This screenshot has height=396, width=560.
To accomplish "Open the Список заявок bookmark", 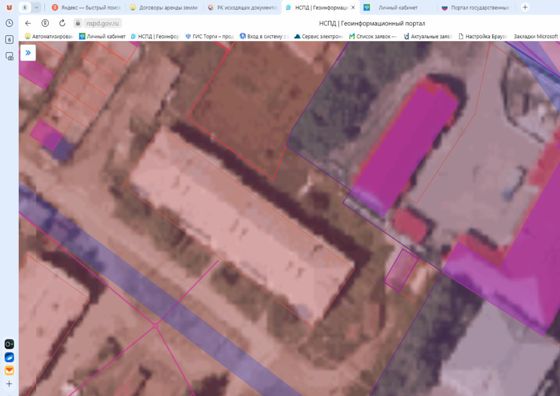I will tap(372, 36).
